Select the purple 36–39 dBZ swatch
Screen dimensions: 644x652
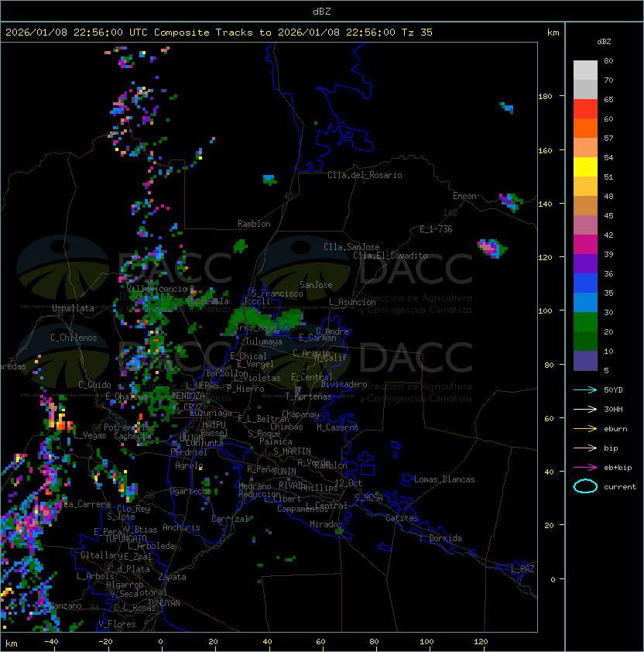[x=585, y=263]
